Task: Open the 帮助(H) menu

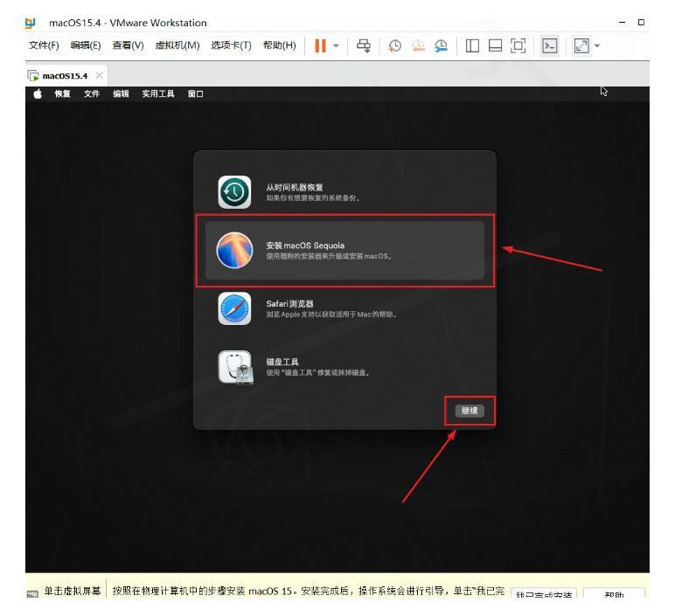Action: [280, 45]
